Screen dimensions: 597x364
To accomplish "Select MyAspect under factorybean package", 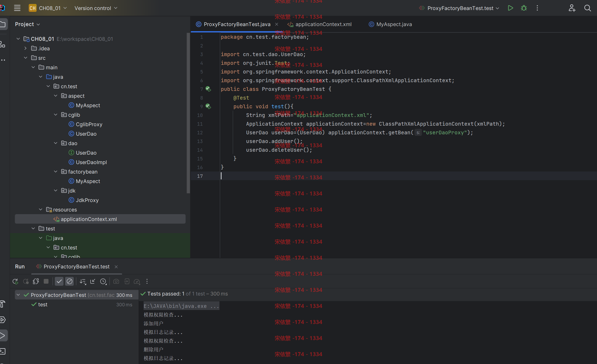I will coord(84,181).
